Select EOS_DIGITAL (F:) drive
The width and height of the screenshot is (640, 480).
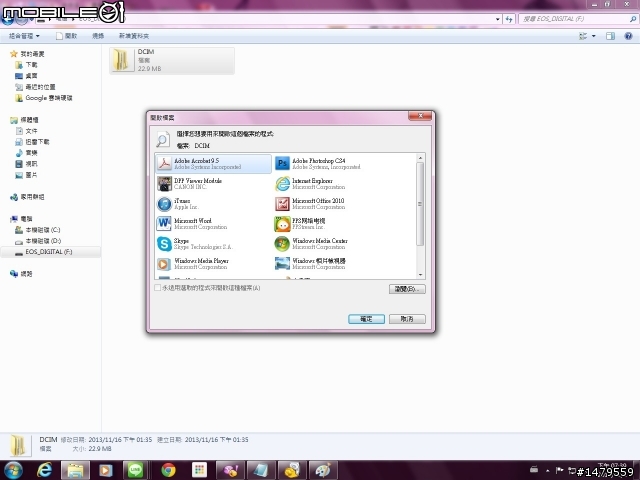[51, 252]
